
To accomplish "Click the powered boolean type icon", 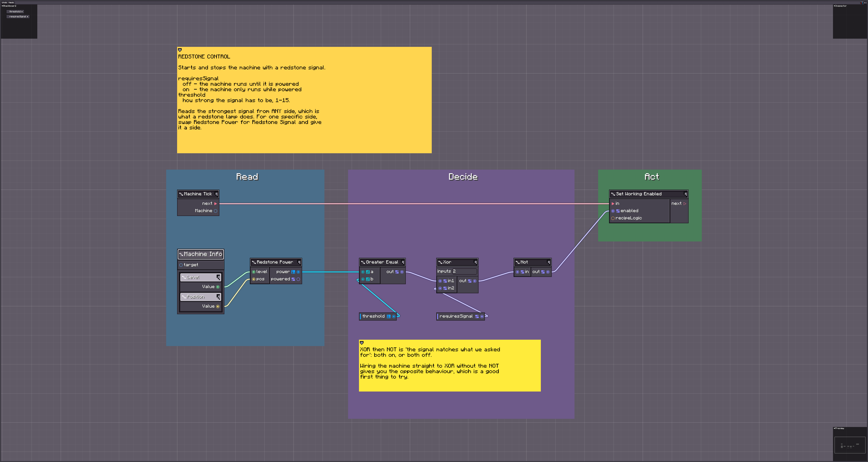I will 293,279.
